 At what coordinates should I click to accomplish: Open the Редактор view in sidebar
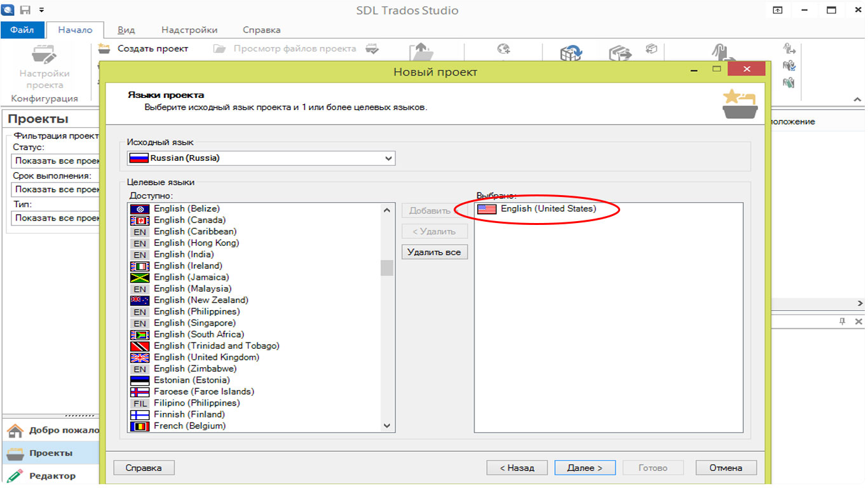[x=51, y=475]
